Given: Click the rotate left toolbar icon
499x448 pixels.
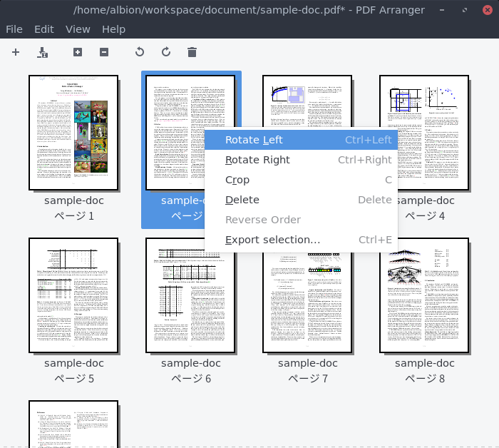Looking at the screenshot, I should [x=140, y=52].
